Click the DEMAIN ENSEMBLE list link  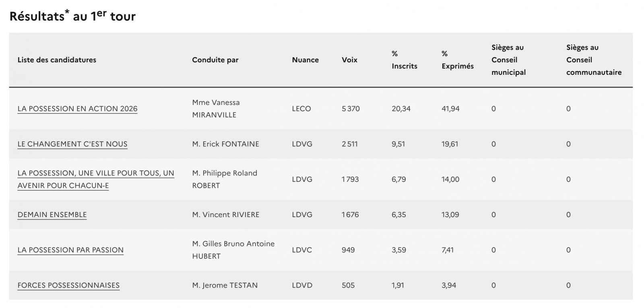[x=52, y=215]
